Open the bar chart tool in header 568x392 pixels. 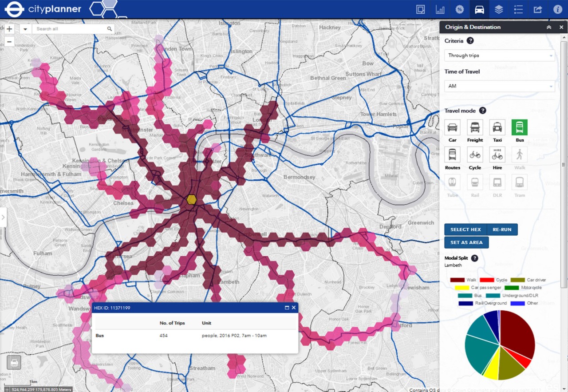440,9
